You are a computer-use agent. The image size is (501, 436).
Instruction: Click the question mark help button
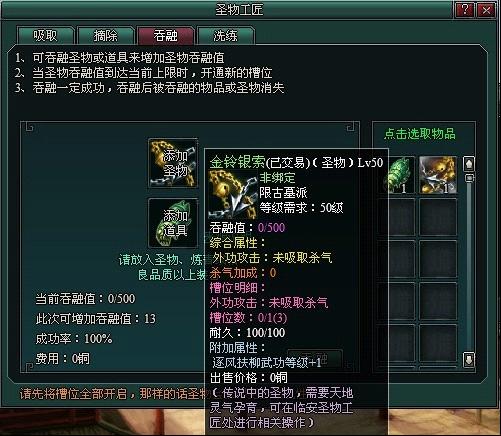(x=465, y=10)
